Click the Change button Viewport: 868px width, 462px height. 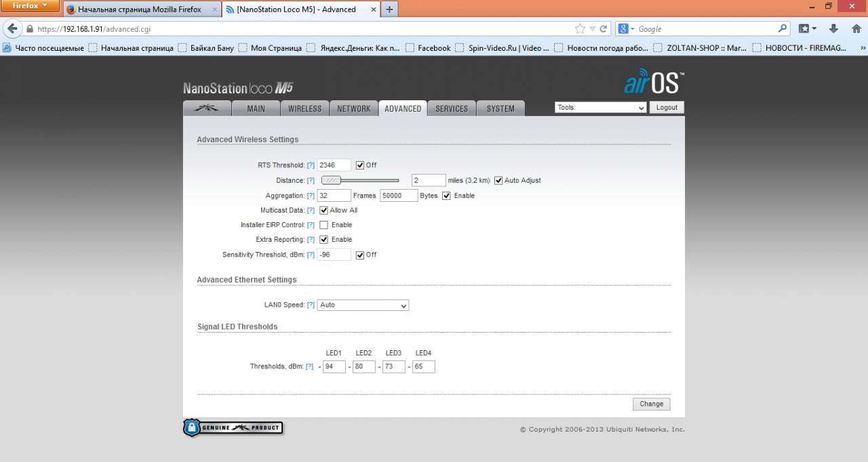click(652, 404)
